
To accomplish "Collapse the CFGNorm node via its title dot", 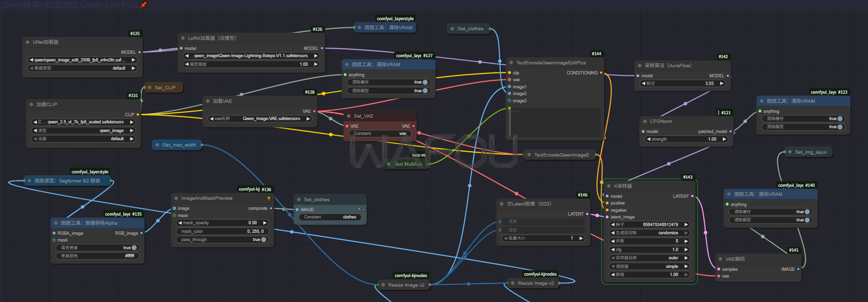I will click(x=644, y=121).
